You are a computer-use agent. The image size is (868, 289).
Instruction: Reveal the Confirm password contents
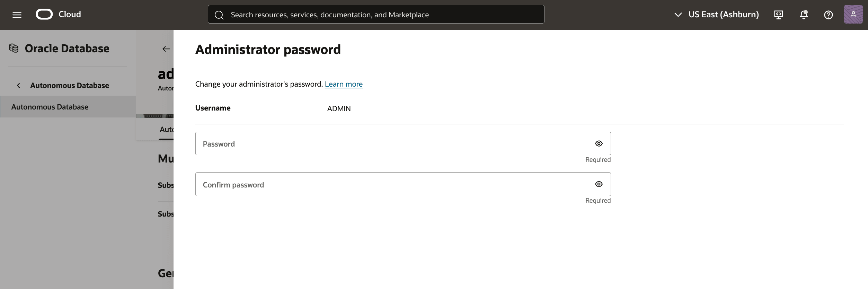click(599, 184)
